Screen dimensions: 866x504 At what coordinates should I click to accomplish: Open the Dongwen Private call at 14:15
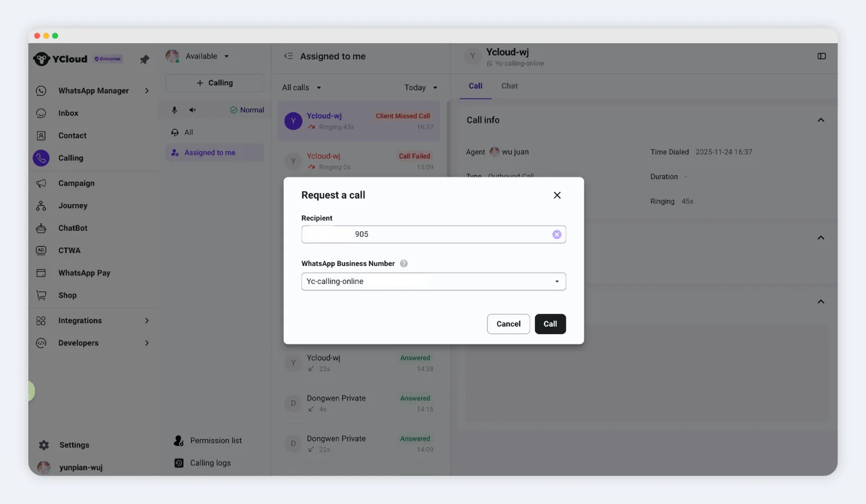[x=359, y=404]
